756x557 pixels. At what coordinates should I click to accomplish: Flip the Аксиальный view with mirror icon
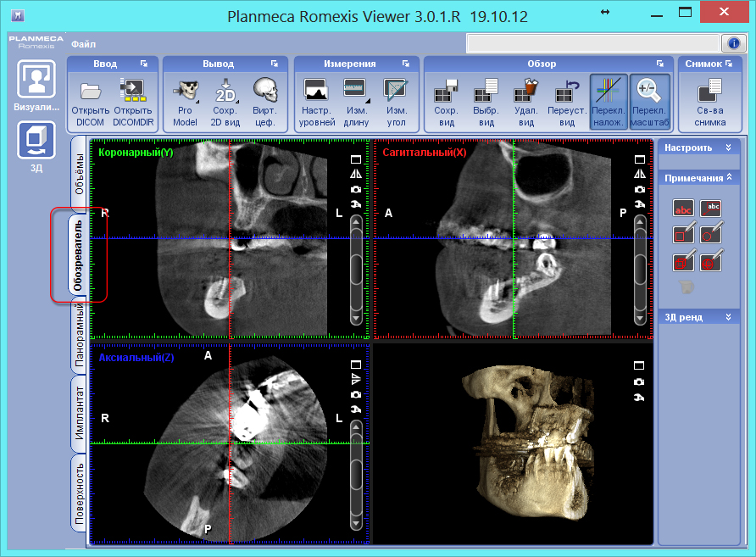[x=356, y=379]
